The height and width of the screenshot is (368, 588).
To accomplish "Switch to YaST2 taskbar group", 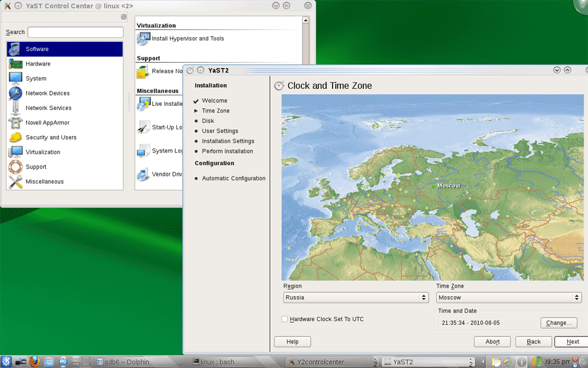I will tap(428, 362).
